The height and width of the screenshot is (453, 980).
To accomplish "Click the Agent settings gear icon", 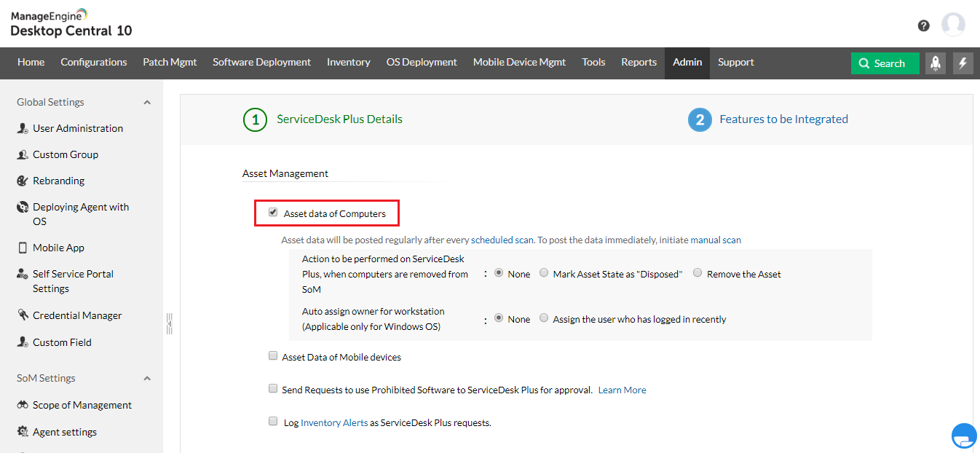I will click(23, 432).
